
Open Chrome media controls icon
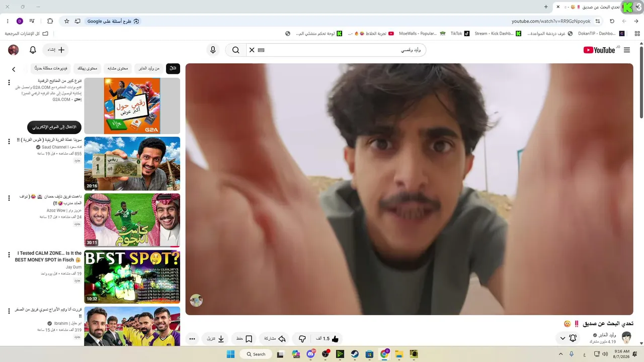(32, 21)
